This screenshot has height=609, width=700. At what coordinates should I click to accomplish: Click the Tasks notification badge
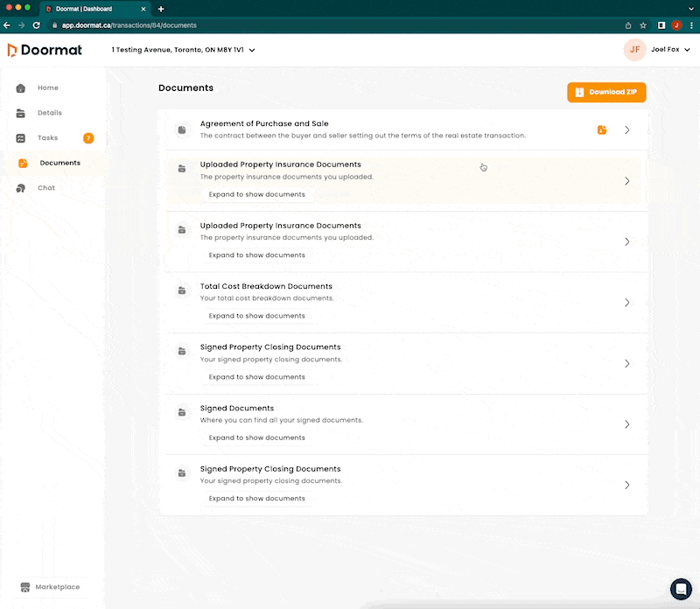(88, 138)
